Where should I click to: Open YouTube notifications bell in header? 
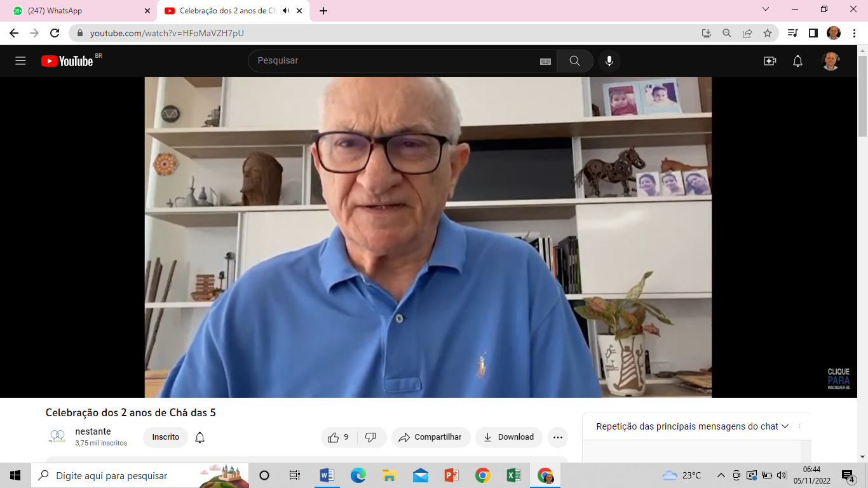coord(797,61)
